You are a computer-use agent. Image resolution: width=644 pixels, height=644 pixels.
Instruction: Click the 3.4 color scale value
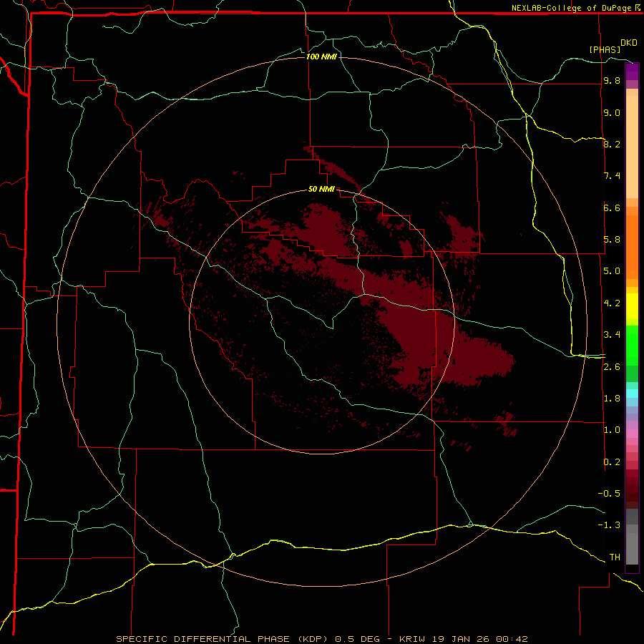[612, 335]
